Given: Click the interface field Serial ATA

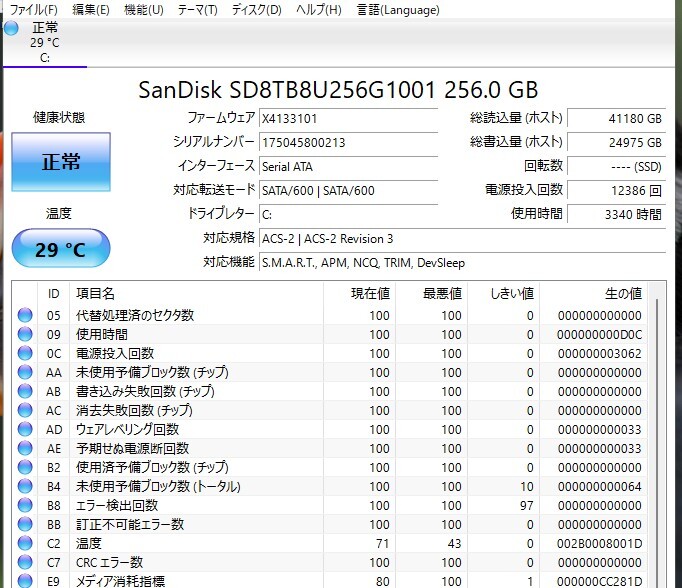Looking at the screenshot, I should coord(348,167).
